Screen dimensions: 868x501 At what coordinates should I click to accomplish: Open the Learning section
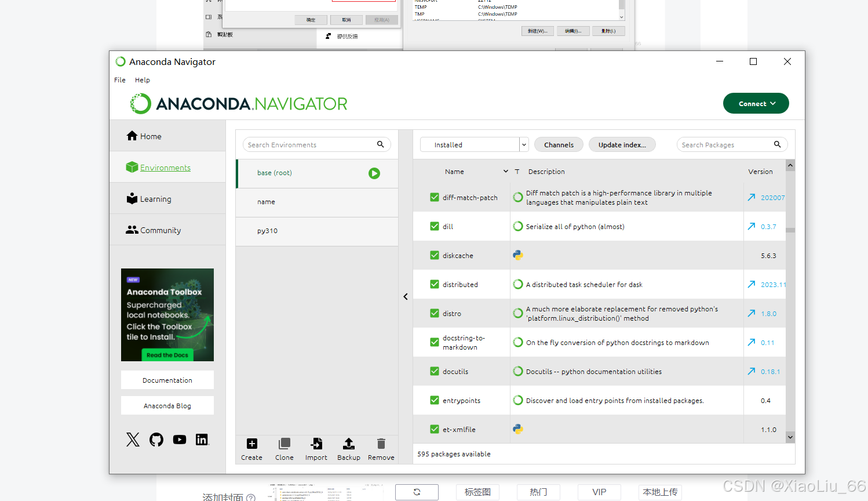[167, 198]
